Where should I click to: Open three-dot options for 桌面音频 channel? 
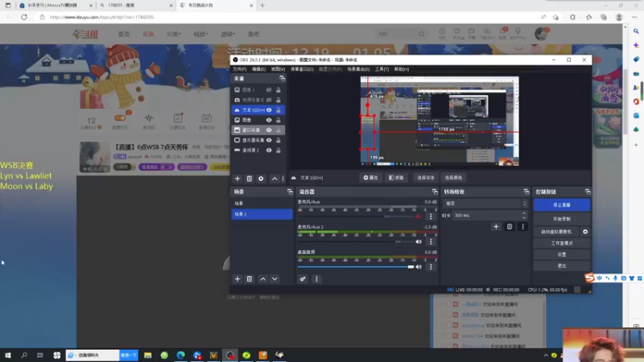(x=431, y=267)
